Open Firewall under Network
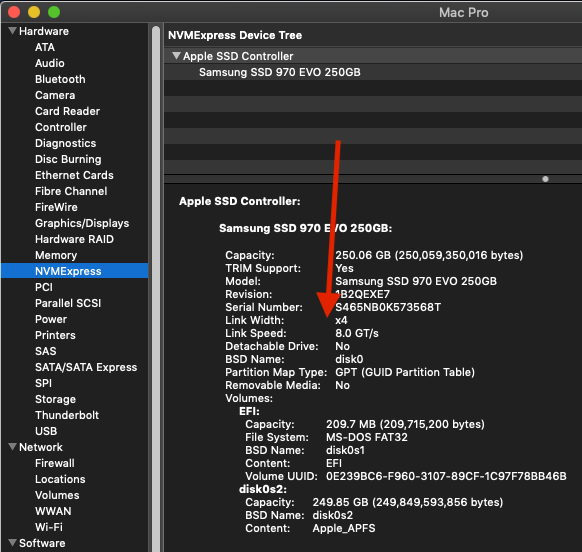The height and width of the screenshot is (552, 582). click(55, 463)
